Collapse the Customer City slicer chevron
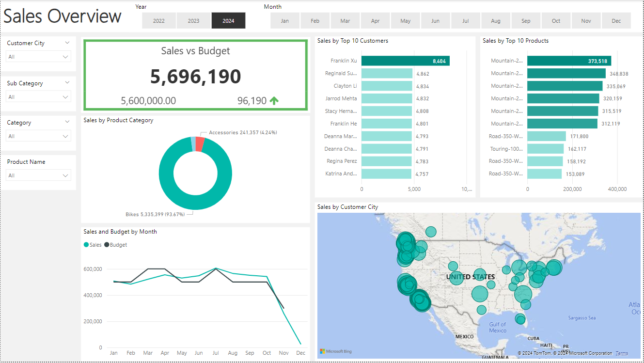Screen dimensions: 644x363 click(x=67, y=43)
